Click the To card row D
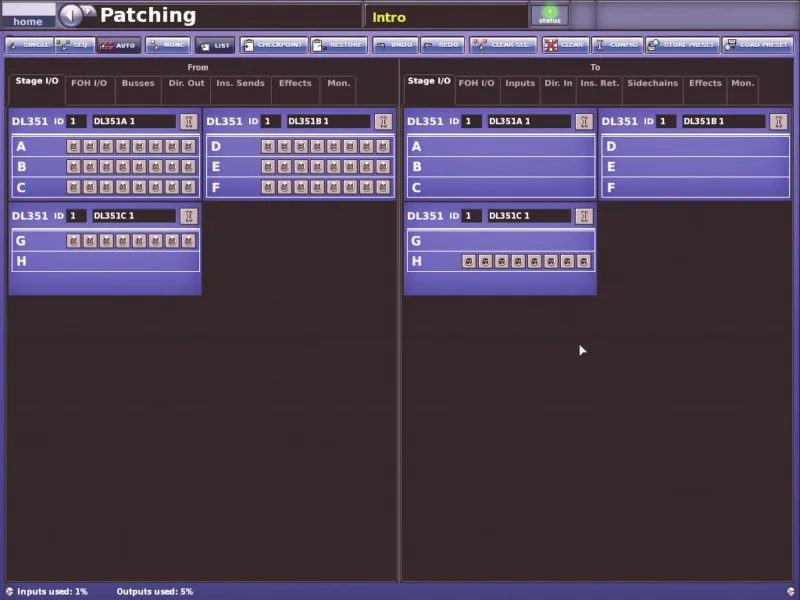800x600 pixels. coord(696,146)
